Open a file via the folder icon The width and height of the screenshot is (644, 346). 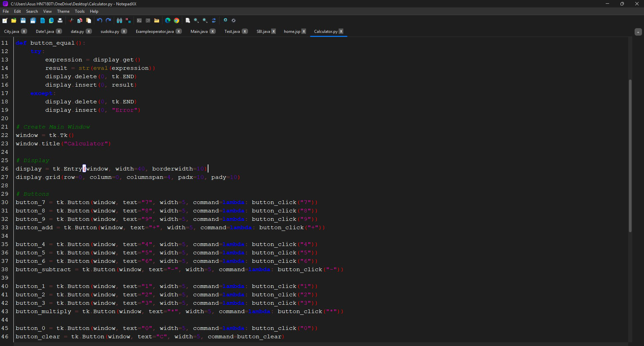pos(14,20)
